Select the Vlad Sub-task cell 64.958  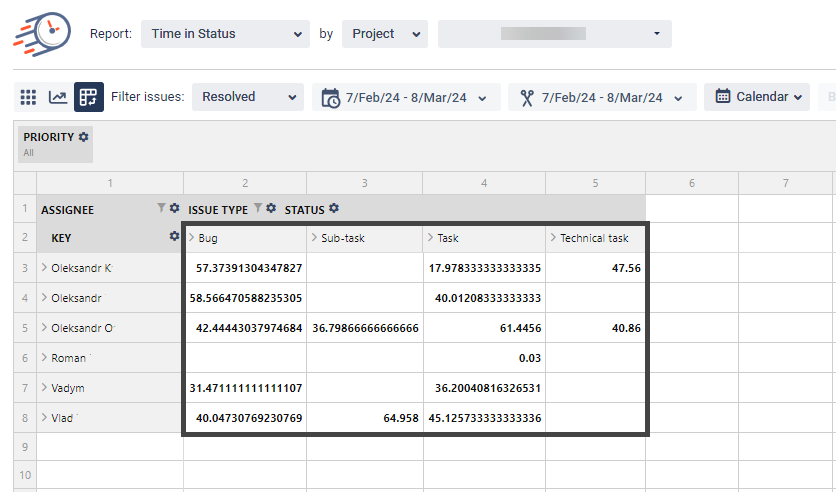(364, 418)
